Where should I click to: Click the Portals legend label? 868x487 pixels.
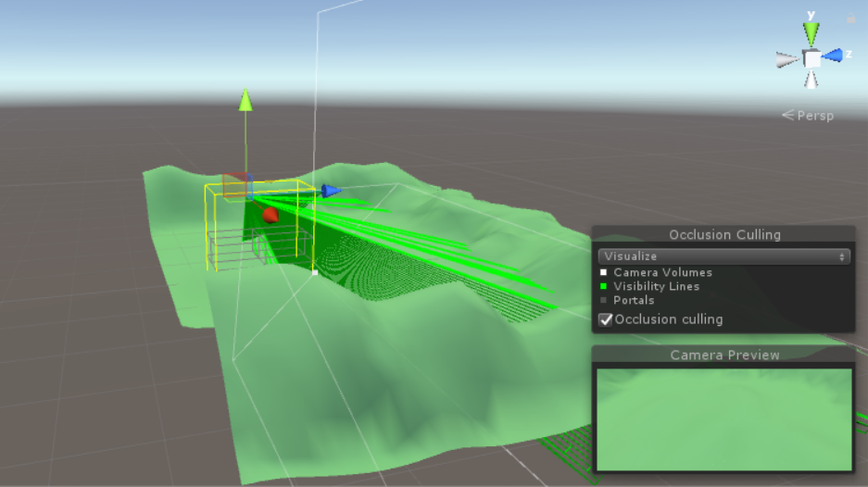tap(634, 300)
